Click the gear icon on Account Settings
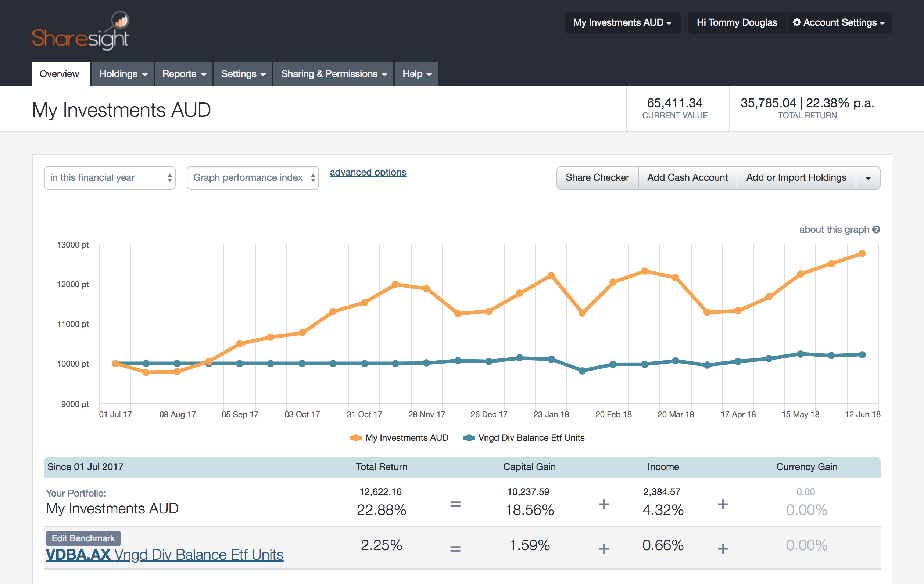924x584 pixels. point(796,22)
